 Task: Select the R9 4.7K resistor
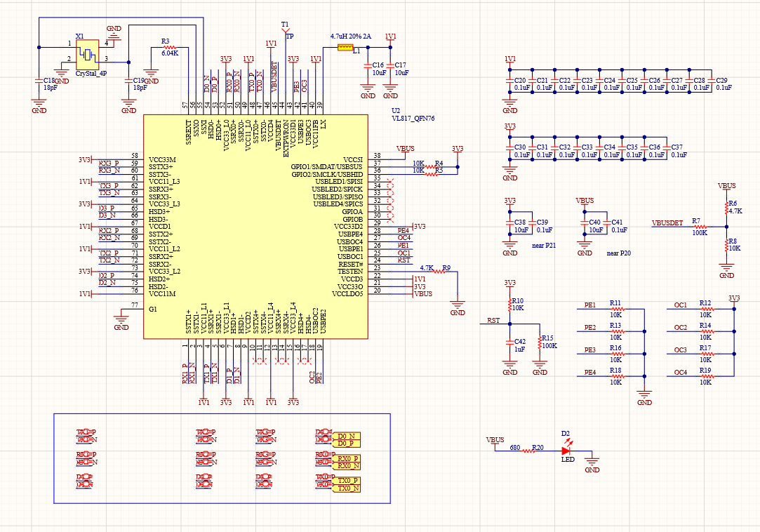[443, 272]
